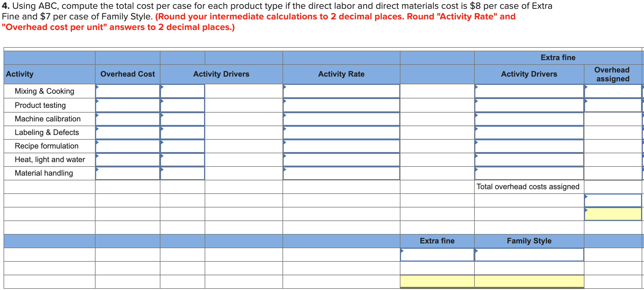Image resolution: width=644 pixels, height=290 pixels.
Task: Open the dropdown arrow in Mixing & Cooking Overhead Cost
Action: (97, 87)
